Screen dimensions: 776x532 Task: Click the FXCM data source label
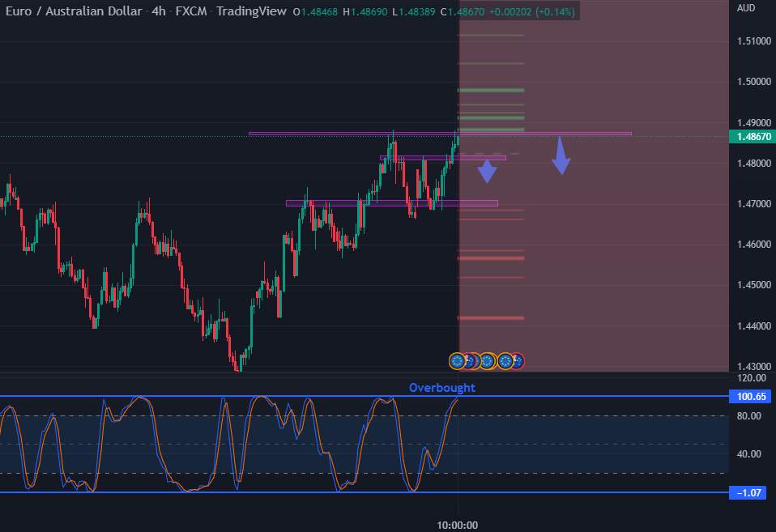click(x=191, y=11)
